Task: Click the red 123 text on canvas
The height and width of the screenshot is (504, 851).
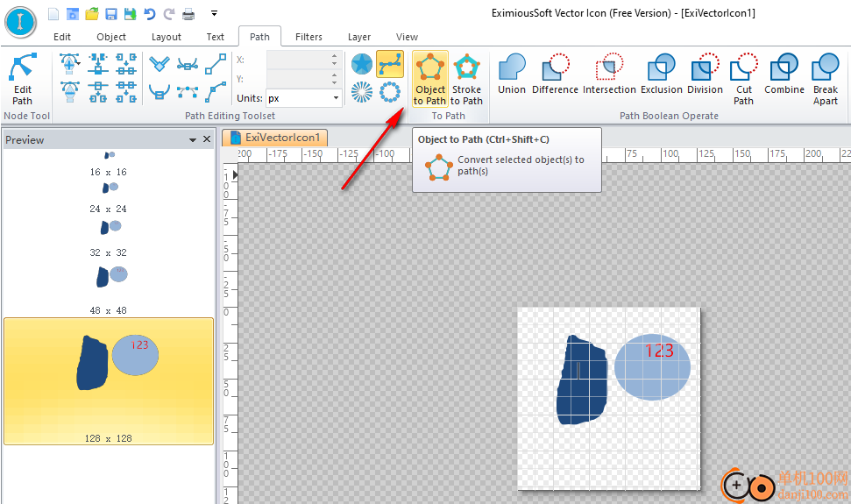Action: click(659, 351)
